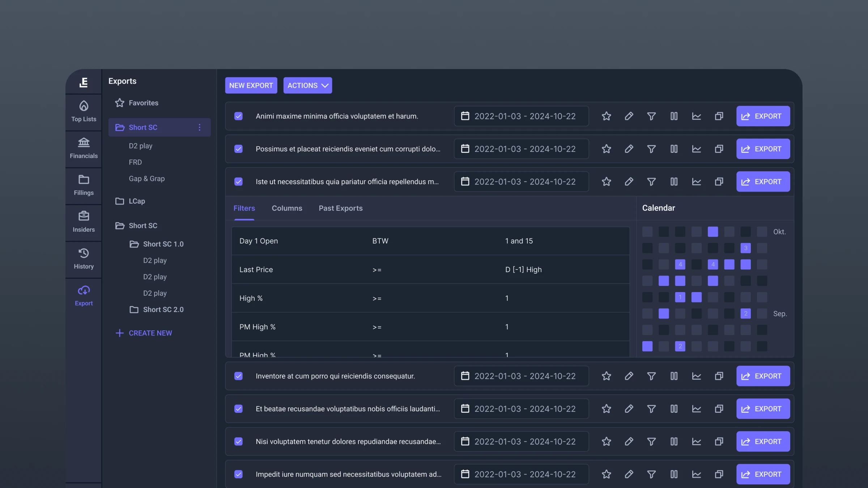Screen dimensions: 868x488
Task: Switch to the Past Exports tab
Action: pyautogui.click(x=340, y=208)
